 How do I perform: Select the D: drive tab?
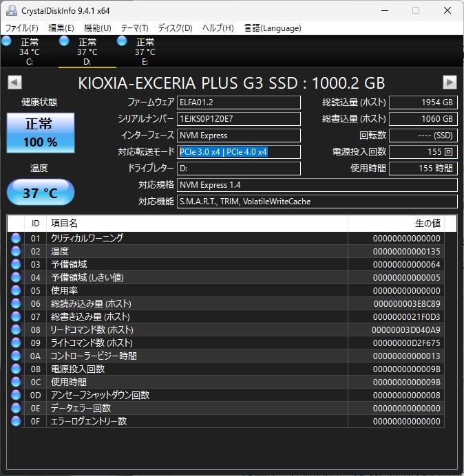point(87,51)
